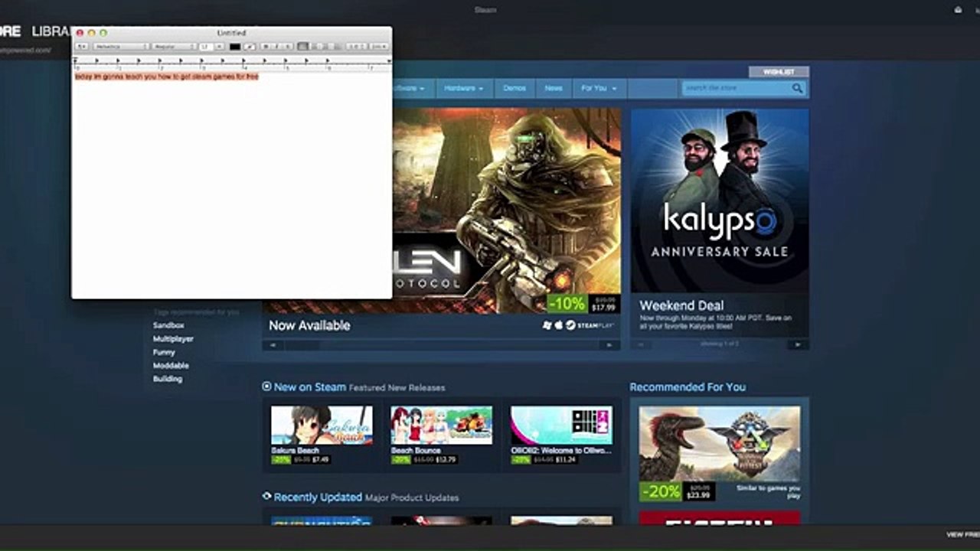Click the home icon in the Steam title bar
Viewport: 980px width, 551px height.
pyautogui.click(x=958, y=10)
